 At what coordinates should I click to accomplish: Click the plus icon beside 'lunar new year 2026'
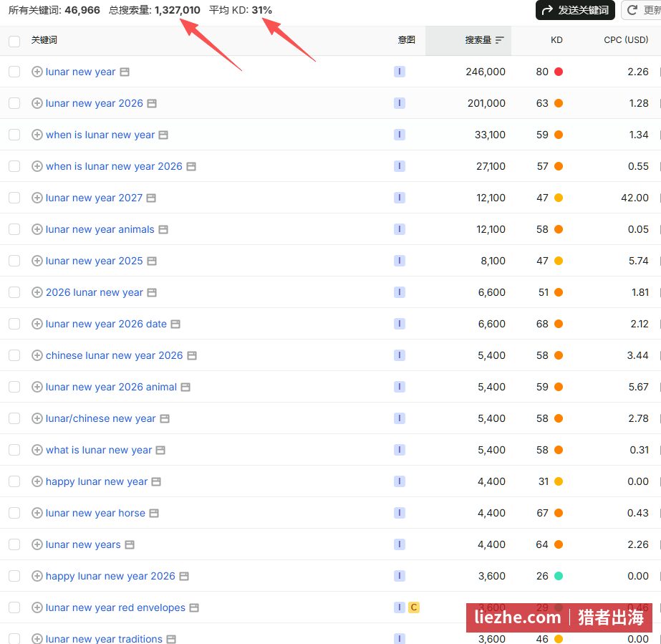(37, 103)
